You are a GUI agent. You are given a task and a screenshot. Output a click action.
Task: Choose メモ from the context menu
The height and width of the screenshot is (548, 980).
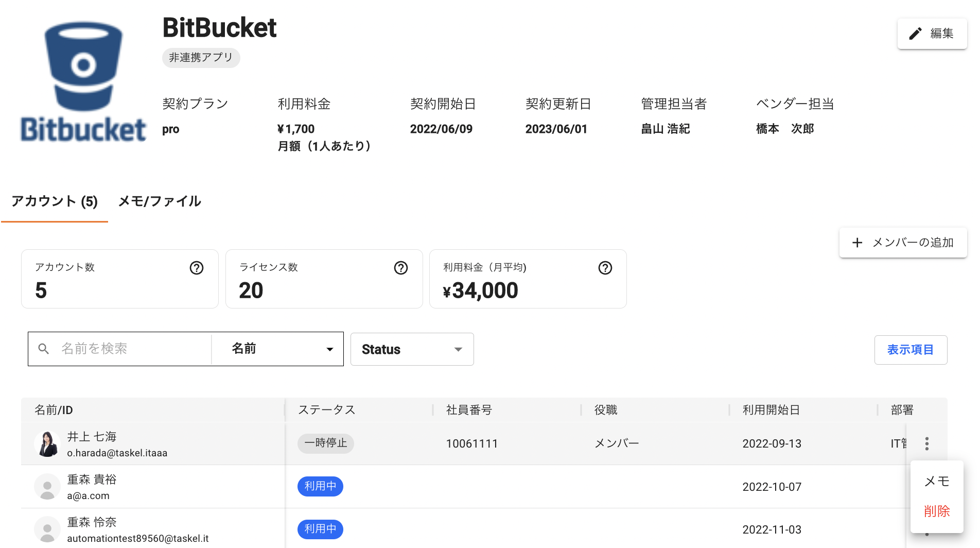point(937,481)
